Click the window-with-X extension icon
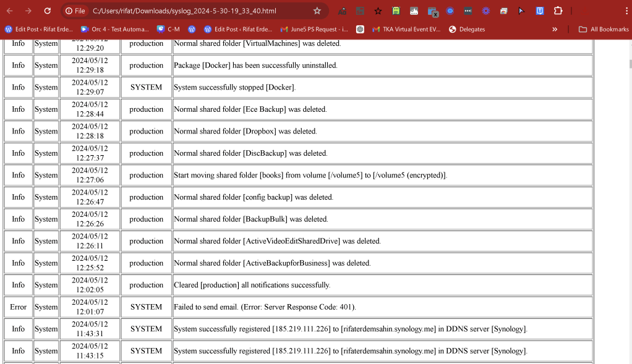 [x=432, y=12]
